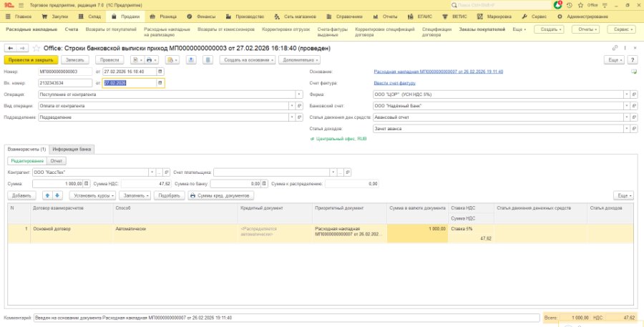The width and height of the screenshot is (644, 327).
Task: Open the notifications bell icon
Action: pyautogui.click(x=557, y=5)
